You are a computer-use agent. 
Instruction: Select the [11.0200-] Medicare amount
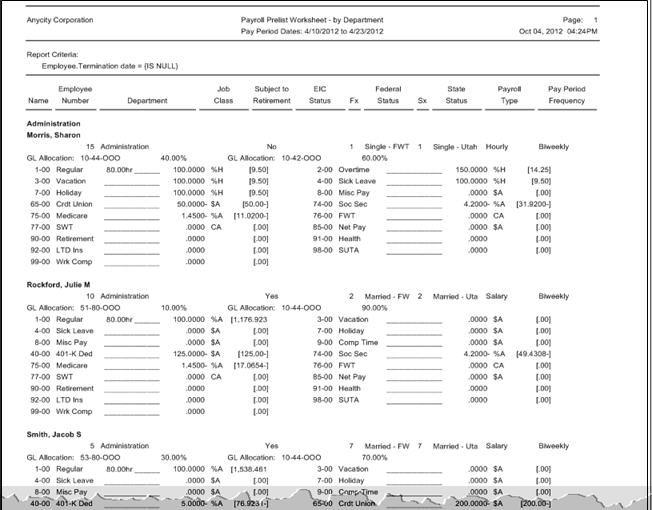tap(251, 216)
